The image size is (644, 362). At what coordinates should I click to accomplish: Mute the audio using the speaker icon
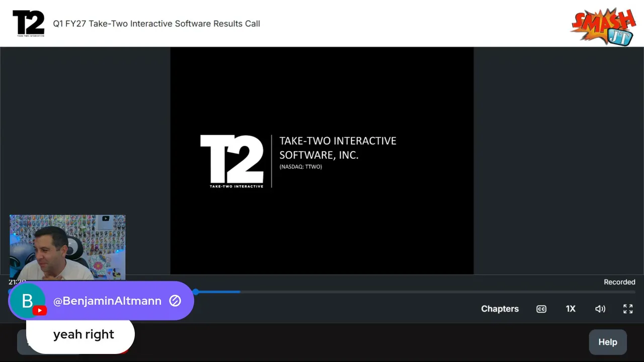600,309
